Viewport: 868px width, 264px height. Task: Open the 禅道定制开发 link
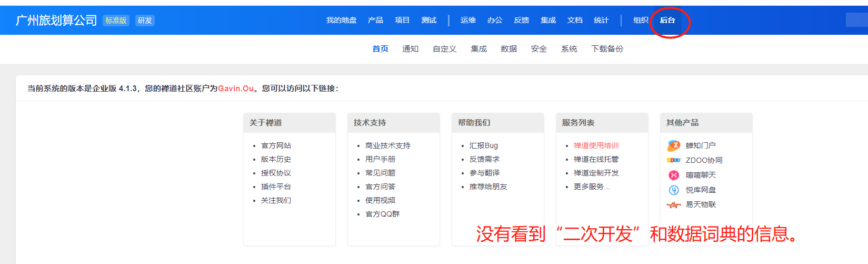click(596, 173)
